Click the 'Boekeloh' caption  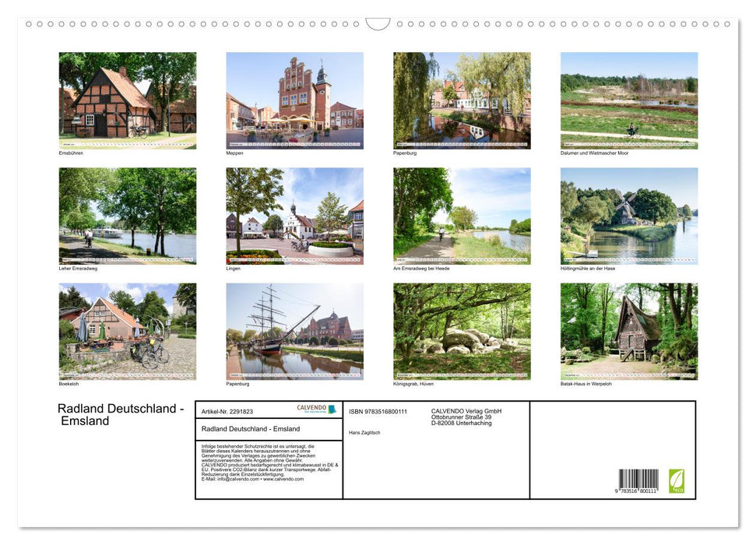click(69, 384)
